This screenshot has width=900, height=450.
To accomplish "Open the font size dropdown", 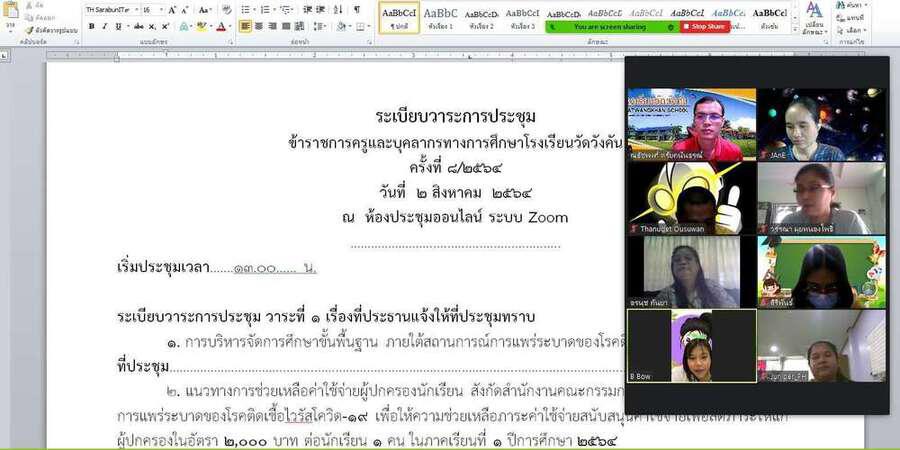I will pyautogui.click(x=151, y=9).
